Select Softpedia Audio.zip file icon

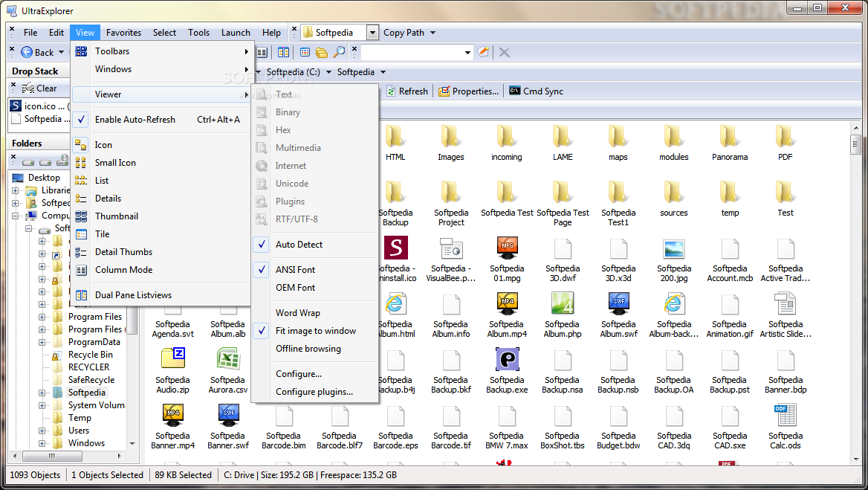click(x=172, y=359)
